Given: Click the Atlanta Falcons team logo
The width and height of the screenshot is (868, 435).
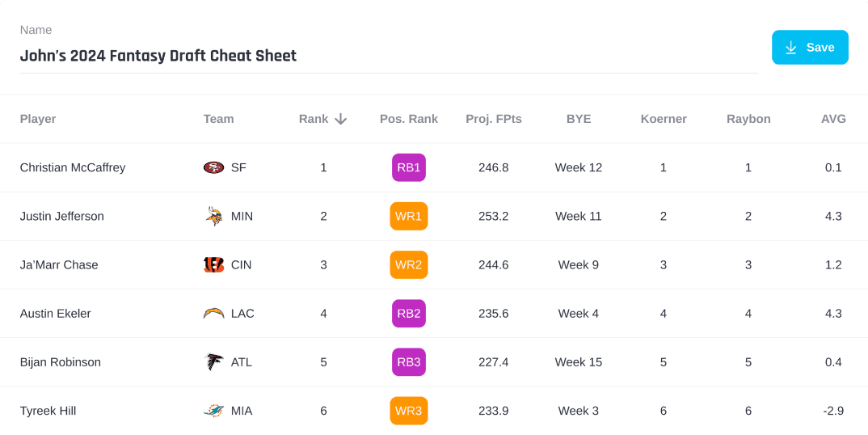Looking at the screenshot, I should pos(213,362).
